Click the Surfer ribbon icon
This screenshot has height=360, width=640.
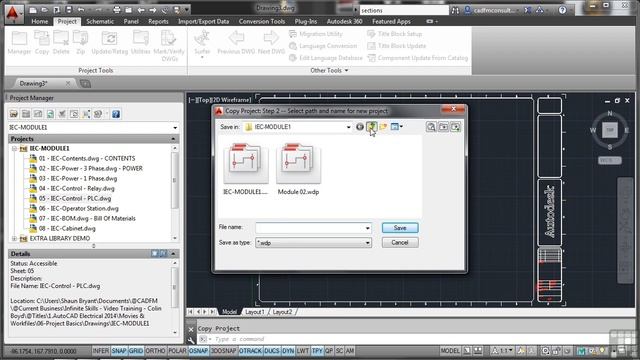pyautogui.click(x=202, y=43)
